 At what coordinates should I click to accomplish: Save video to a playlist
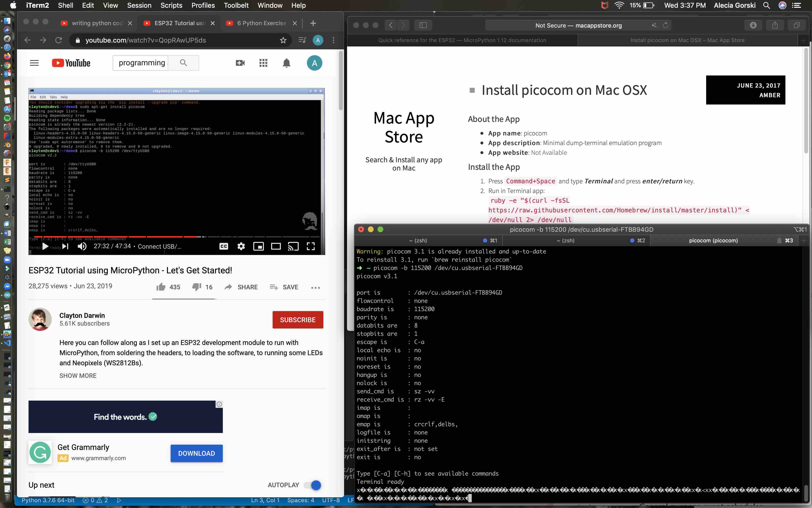tap(284, 287)
